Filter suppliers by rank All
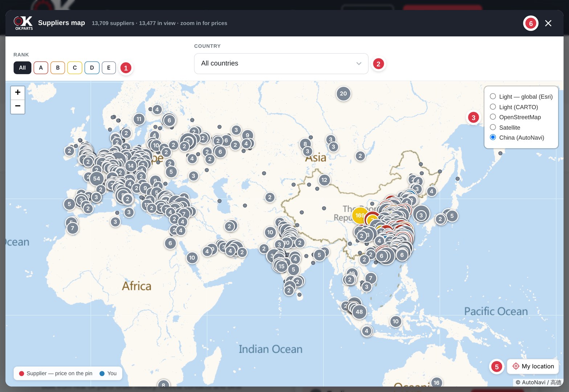The image size is (569, 392). pos(22,68)
